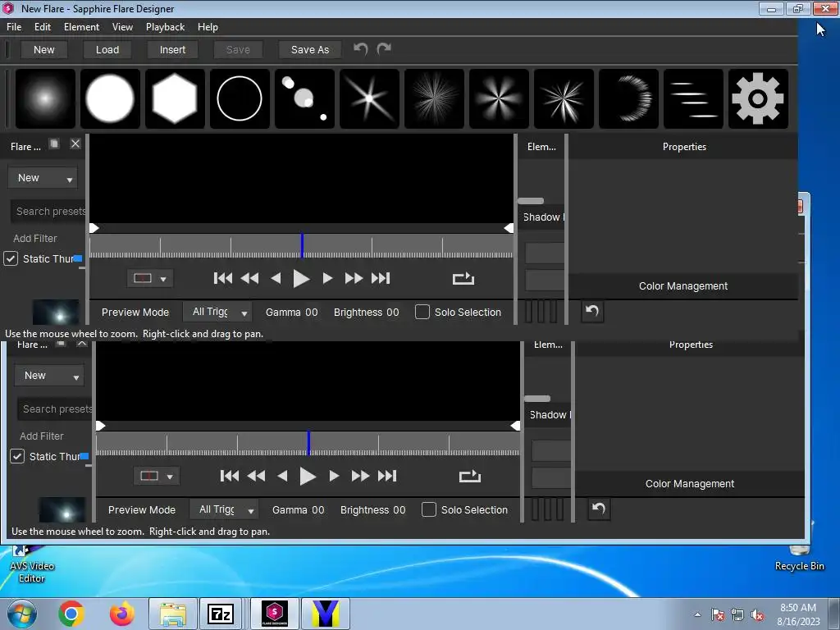Click the Load button
This screenshot has width=840, height=630.
coord(107,50)
